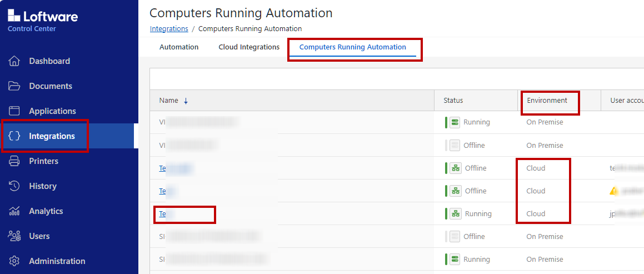Image resolution: width=644 pixels, height=274 pixels.
Task: Click the Users people icon
Action: point(14,236)
